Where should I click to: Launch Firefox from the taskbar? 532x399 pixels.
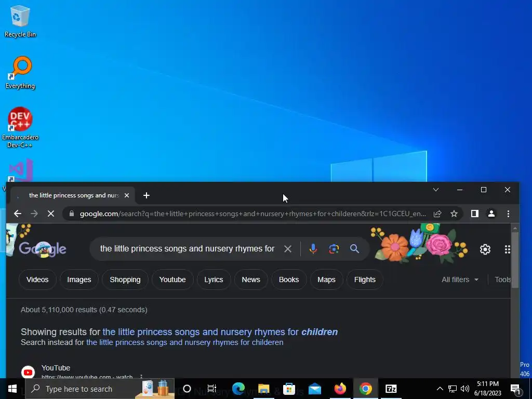[x=340, y=389]
